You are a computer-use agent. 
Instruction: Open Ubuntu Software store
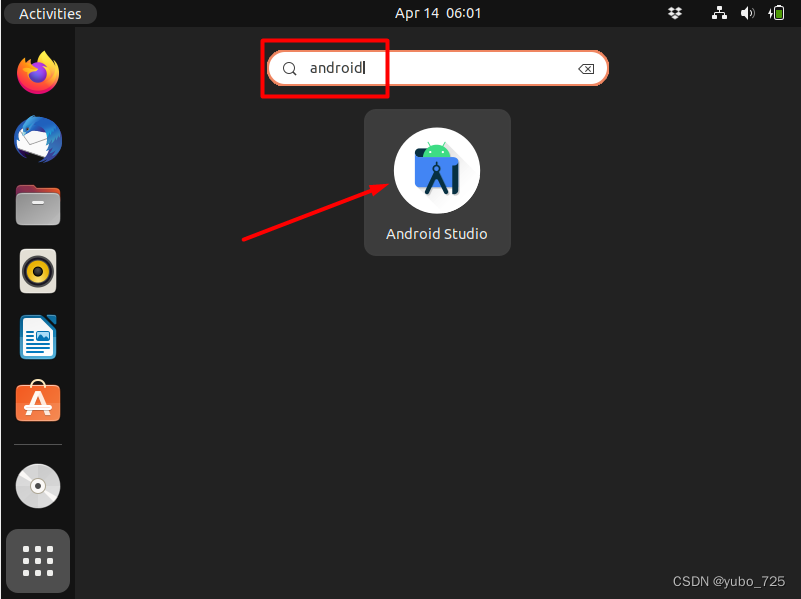(37, 402)
